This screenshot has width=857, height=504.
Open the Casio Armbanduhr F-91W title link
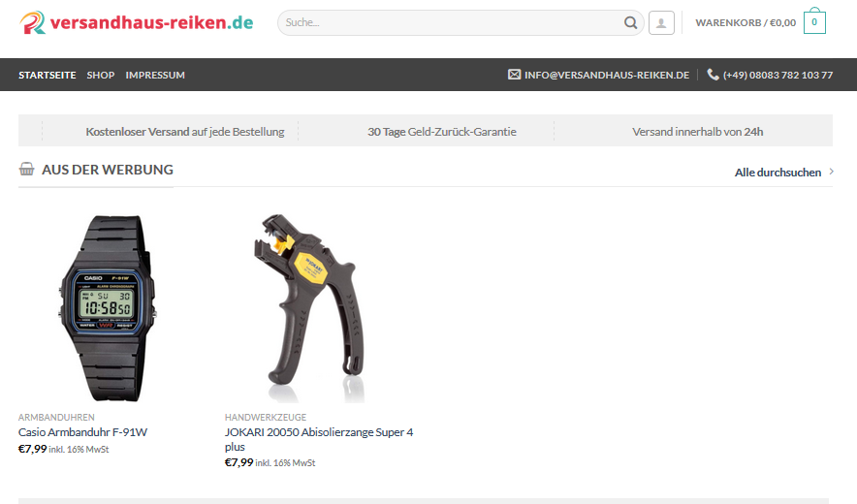82,432
